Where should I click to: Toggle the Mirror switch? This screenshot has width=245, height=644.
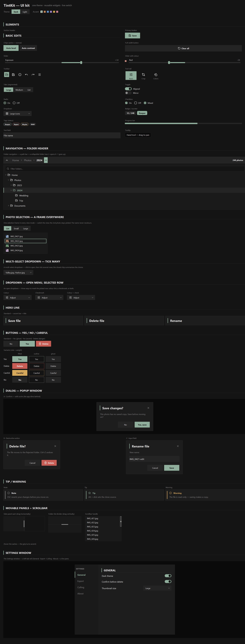[x=128, y=93]
